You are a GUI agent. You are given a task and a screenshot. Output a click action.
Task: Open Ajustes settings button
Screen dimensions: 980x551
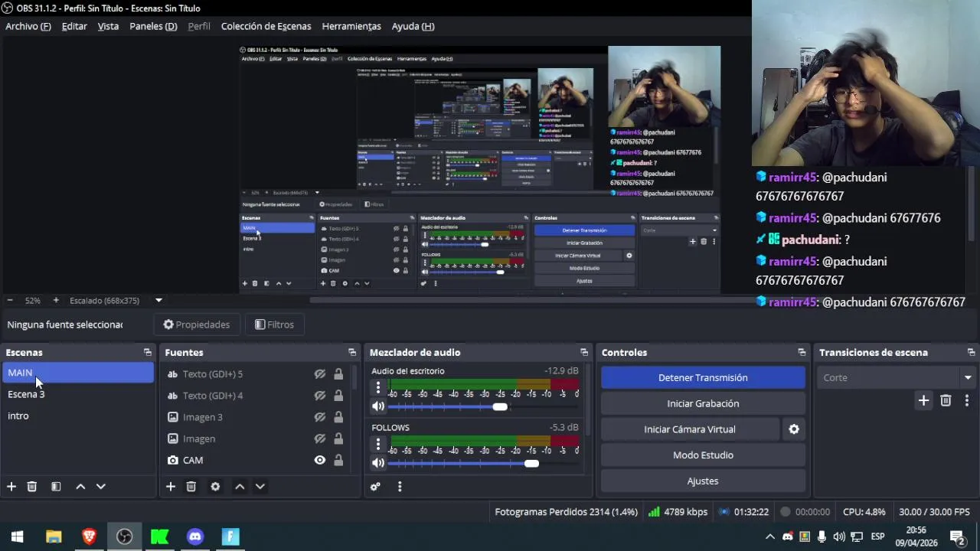click(703, 481)
